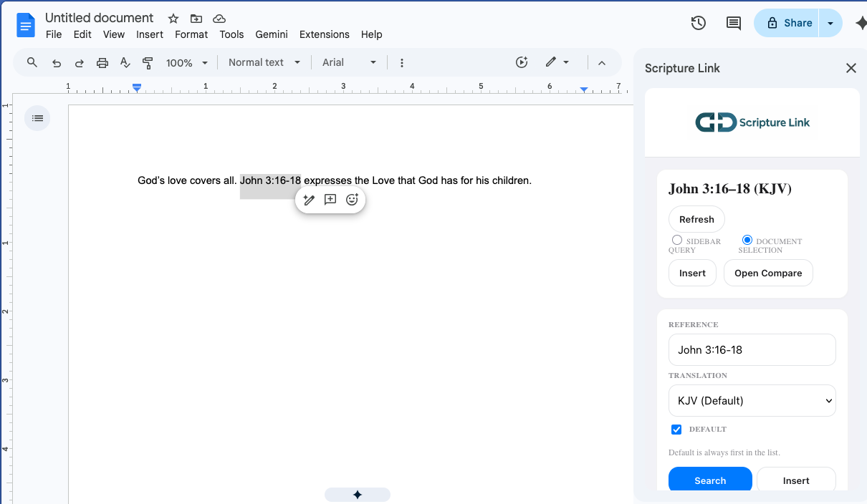
Task: Click the help me write pencil icon
Action: point(309,200)
